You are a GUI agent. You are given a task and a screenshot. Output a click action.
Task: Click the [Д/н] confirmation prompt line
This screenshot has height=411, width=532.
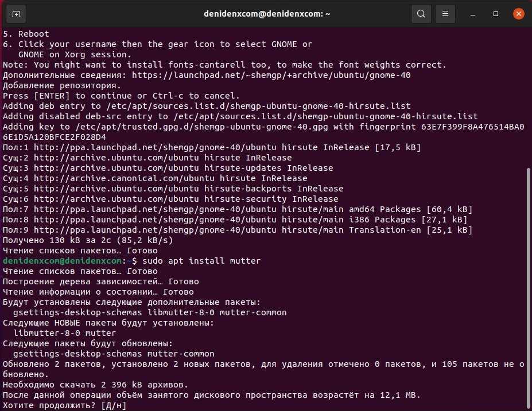click(x=64, y=405)
